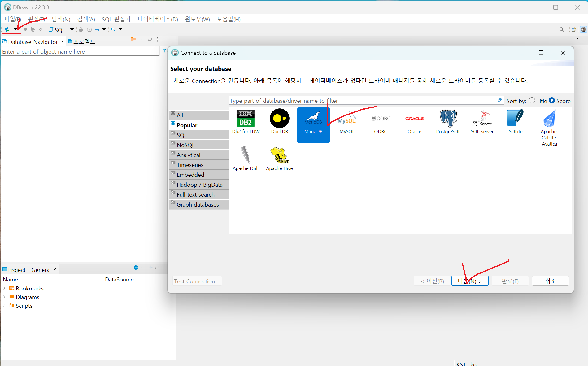
Task: Toggle link with editor in Database Navigator
Action: (x=150, y=40)
